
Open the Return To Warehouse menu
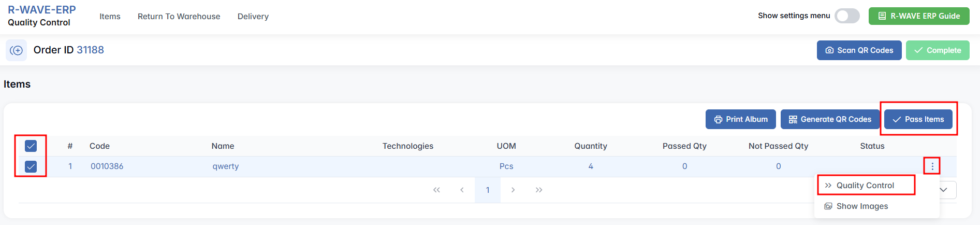click(179, 17)
